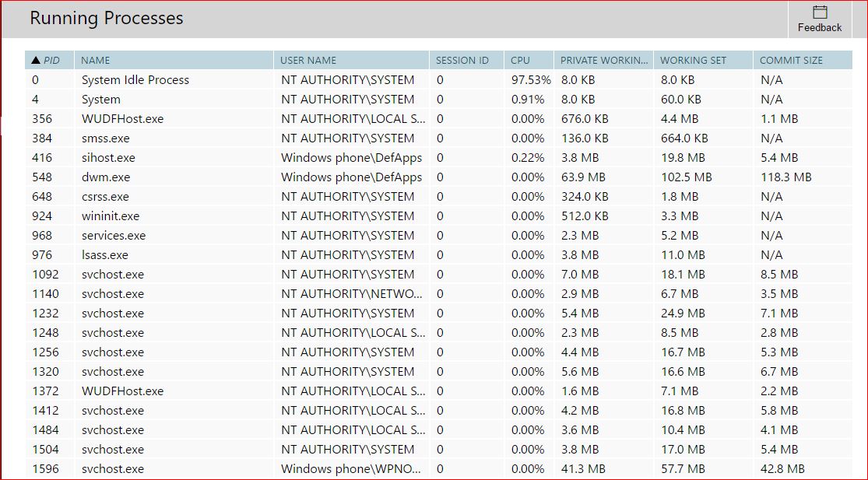Click the 664.0 KB working set value
Image resolution: width=868 pixels, height=480 pixels.
point(685,138)
